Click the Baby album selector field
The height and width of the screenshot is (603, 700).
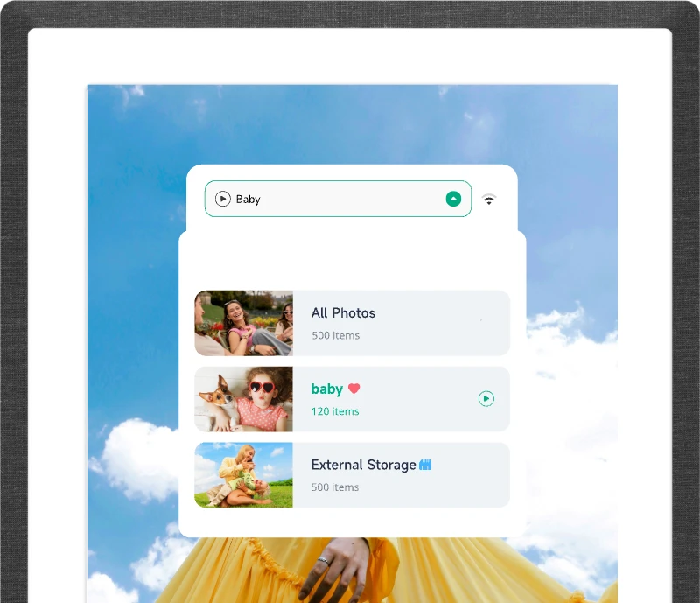click(338, 199)
